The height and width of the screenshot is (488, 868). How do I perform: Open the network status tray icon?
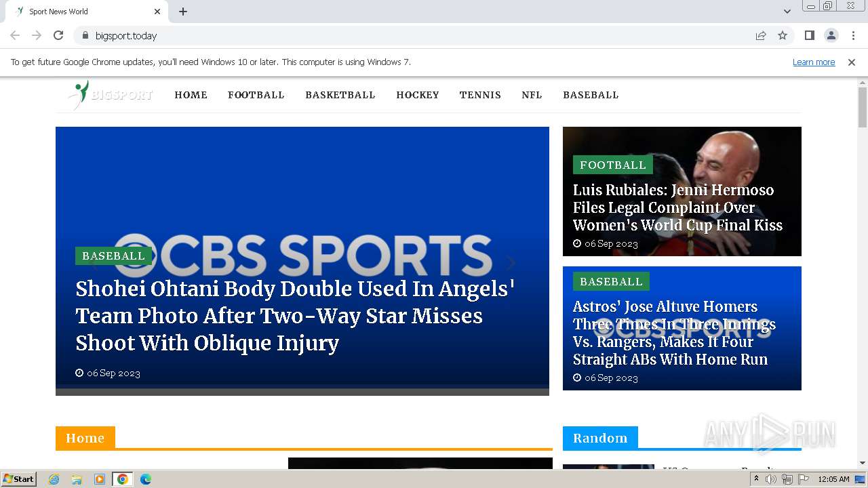click(787, 479)
